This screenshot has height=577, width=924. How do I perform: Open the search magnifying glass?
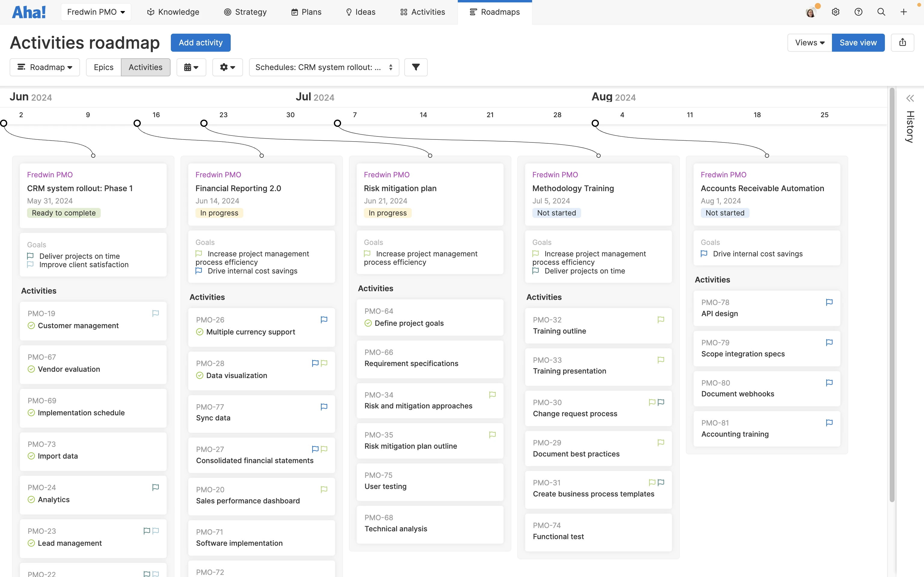(882, 12)
